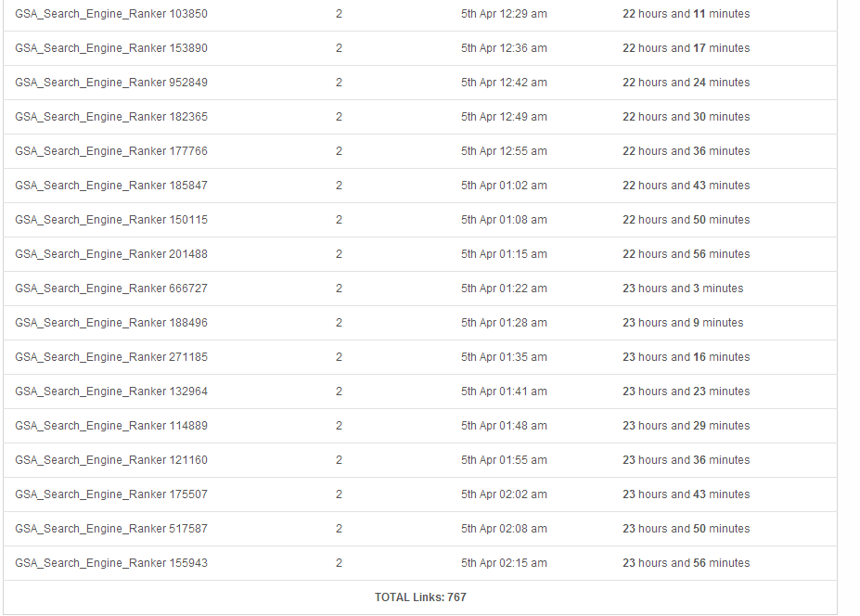Screen dimensions: 860x616
Task: Click the 5th Apr 01:41 am timestamp
Action: 504,391
